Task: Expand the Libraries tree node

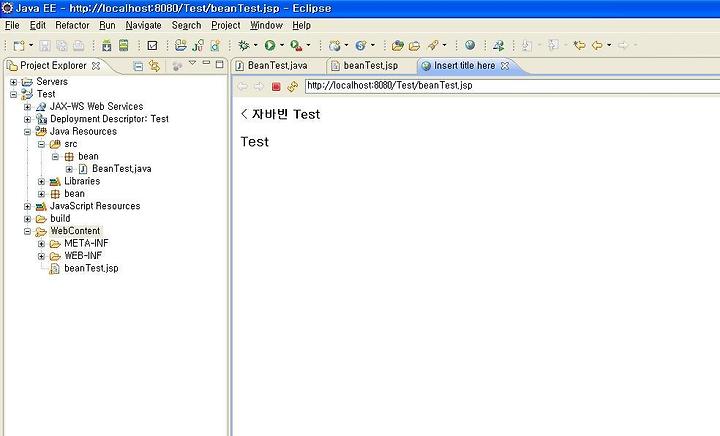Action: tap(41, 182)
